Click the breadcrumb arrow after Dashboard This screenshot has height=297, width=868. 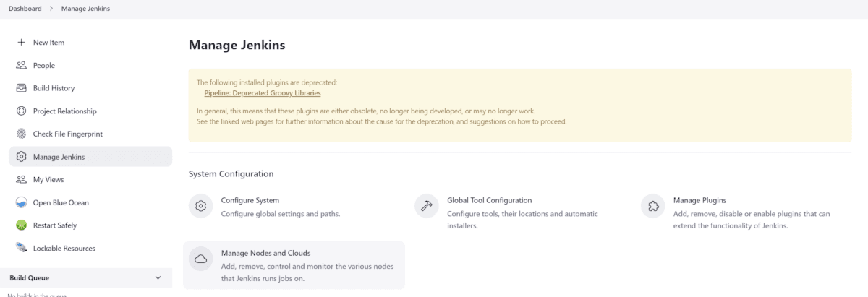pos(51,9)
